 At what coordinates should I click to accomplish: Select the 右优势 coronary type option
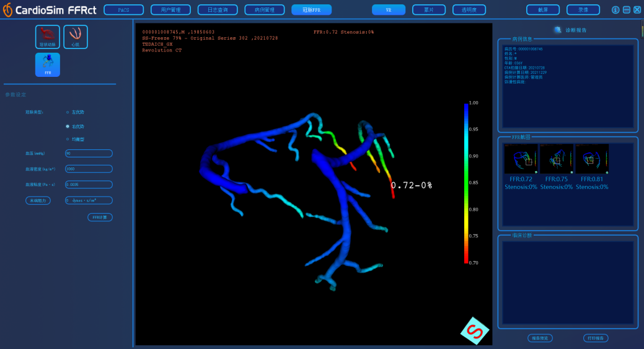(68, 126)
